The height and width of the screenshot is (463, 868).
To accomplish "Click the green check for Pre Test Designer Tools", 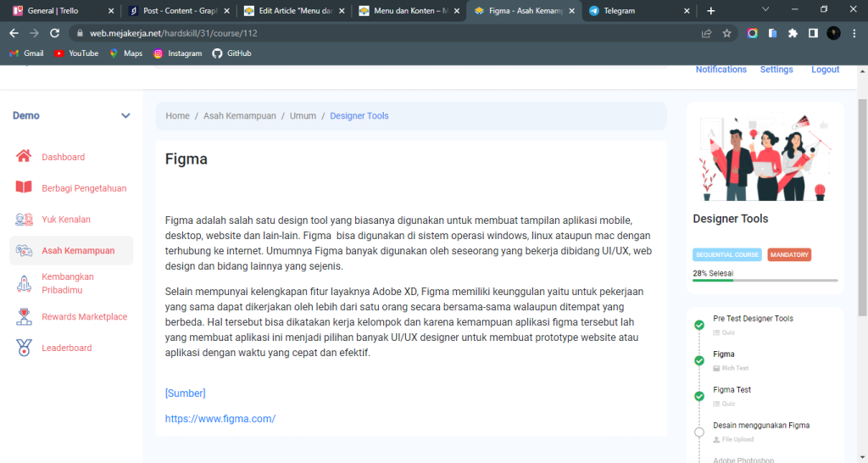I will tap(699, 325).
